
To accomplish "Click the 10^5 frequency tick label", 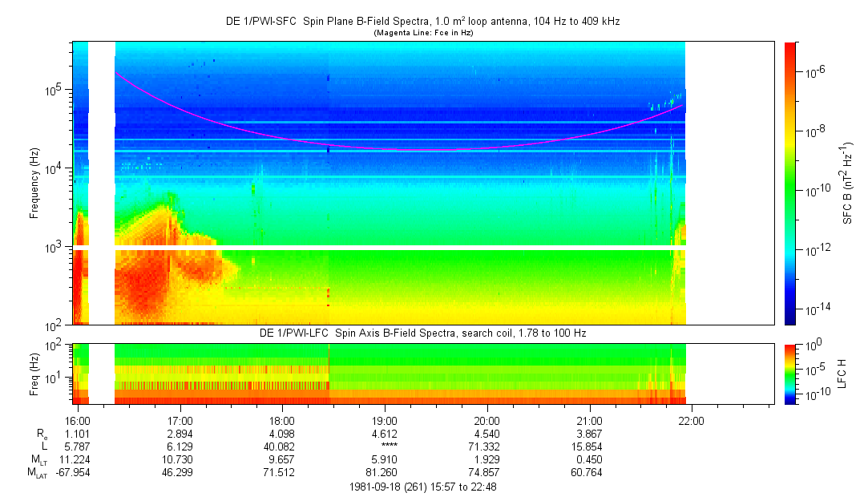I will [x=56, y=89].
